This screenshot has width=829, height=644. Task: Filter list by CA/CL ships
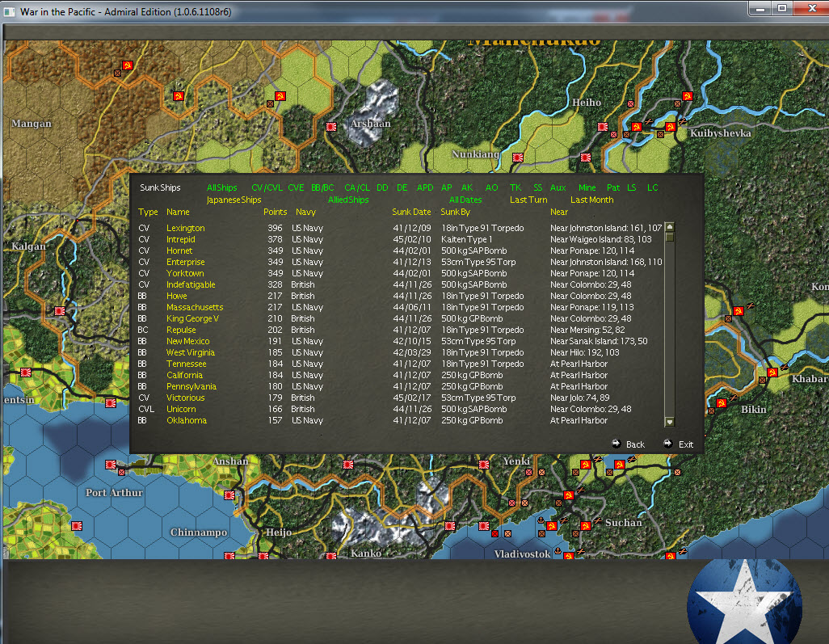click(x=357, y=187)
